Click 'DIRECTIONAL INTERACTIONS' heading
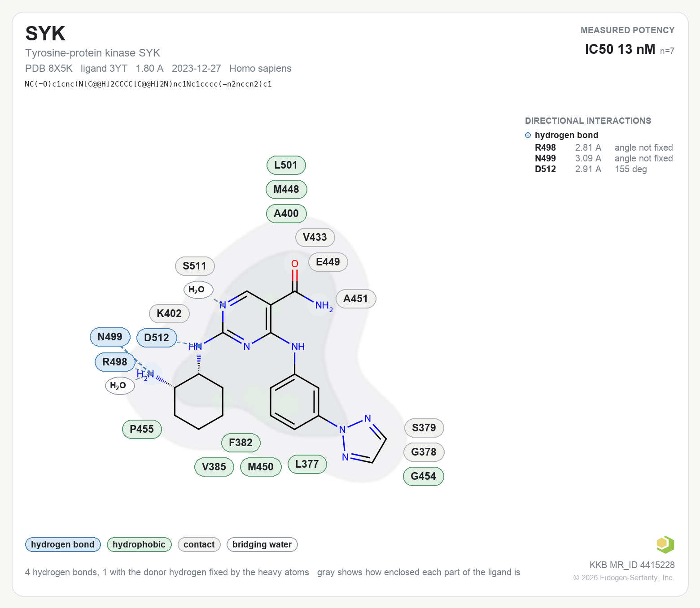Viewport: 700px width, 608px height. coord(588,121)
